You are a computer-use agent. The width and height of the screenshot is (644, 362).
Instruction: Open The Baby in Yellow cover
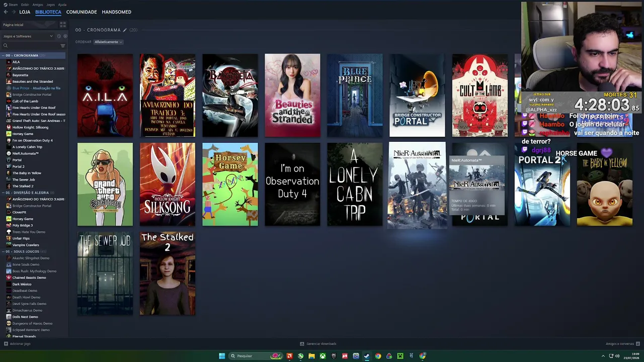(x=604, y=185)
